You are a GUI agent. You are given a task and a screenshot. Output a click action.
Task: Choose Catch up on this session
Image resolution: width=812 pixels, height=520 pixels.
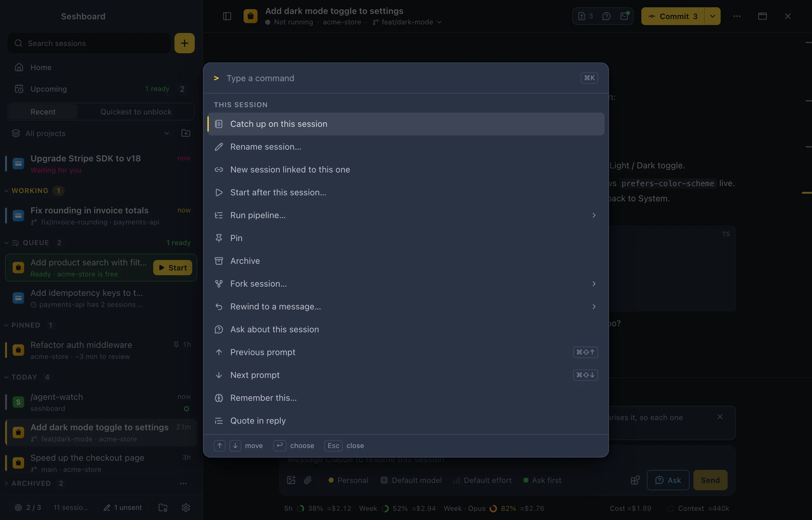[406, 124]
